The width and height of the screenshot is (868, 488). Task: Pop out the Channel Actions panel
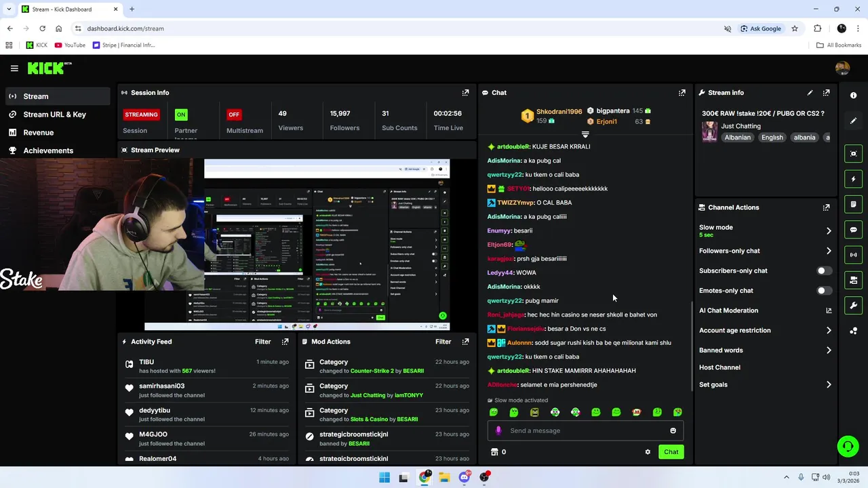pos(826,207)
